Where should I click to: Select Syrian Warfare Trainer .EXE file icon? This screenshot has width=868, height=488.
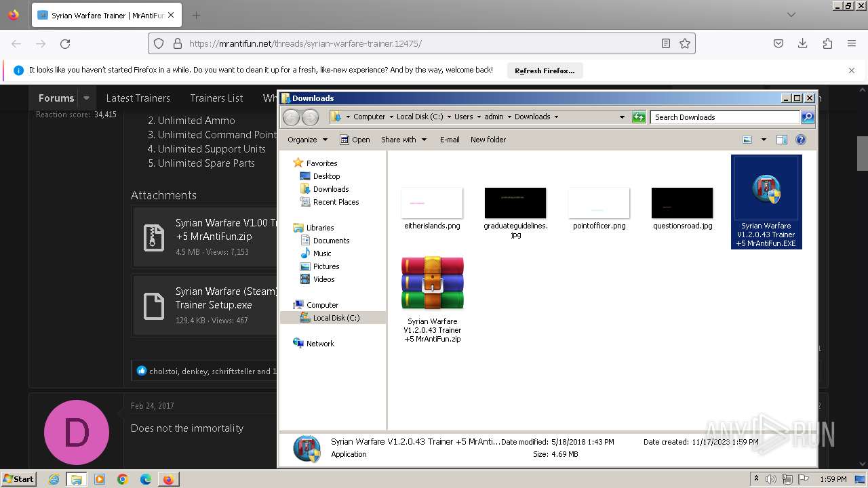766,202
